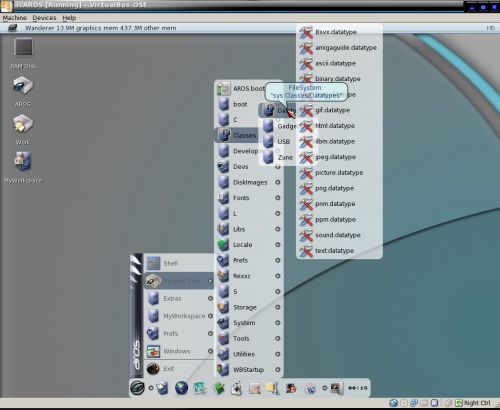Choose gif.datatype from list
500x410 pixels.
point(339,110)
